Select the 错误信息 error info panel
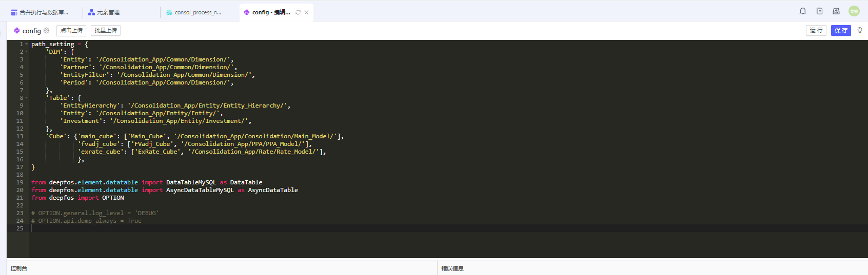The height and width of the screenshot is (275, 868). [x=452, y=268]
